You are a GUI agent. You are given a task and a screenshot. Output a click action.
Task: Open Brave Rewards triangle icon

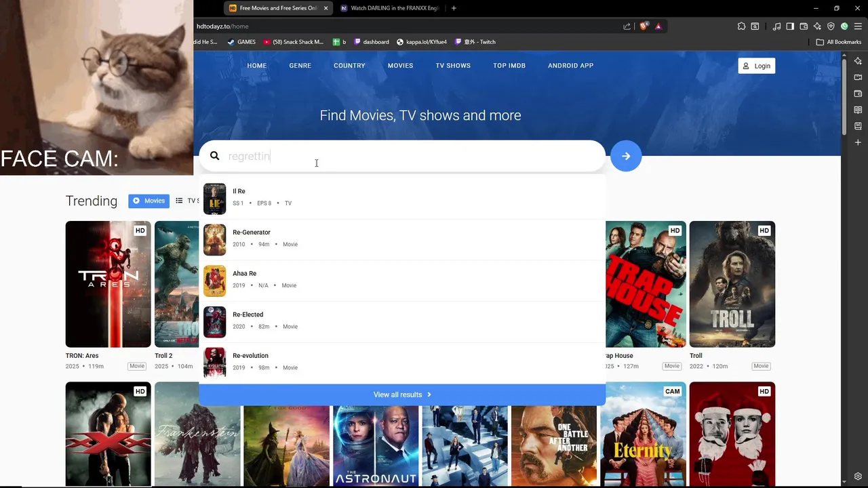click(658, 26)
